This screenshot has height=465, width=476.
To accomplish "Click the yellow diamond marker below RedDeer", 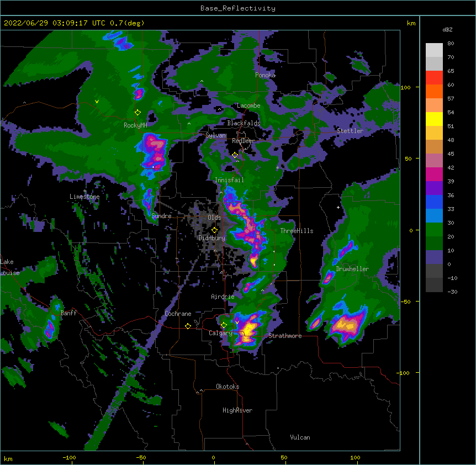I will [x=235, y=155].
